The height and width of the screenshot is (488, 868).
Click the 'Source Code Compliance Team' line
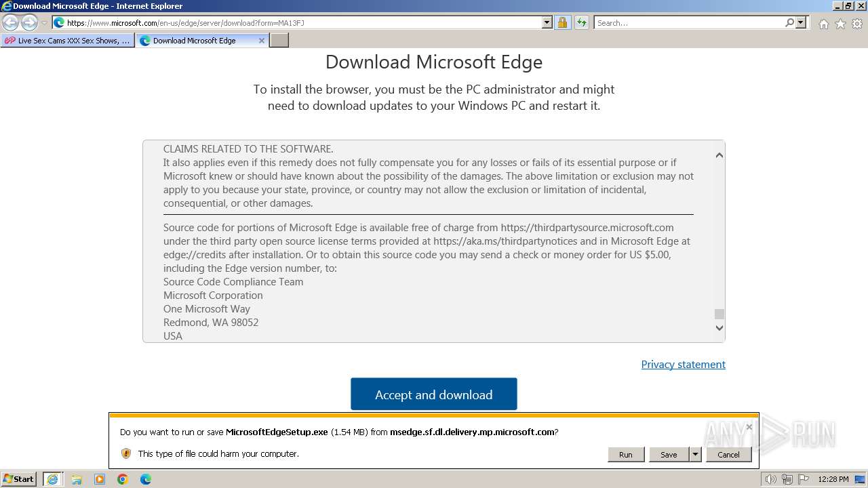click(x=233, y=282)
